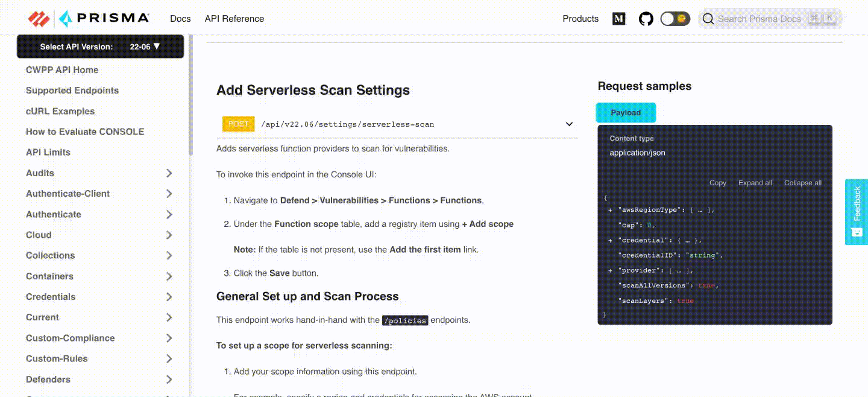The width and height of the screenshot is (868, 397).
Task: Expand the credential JSON node
Action: (611, 240)
